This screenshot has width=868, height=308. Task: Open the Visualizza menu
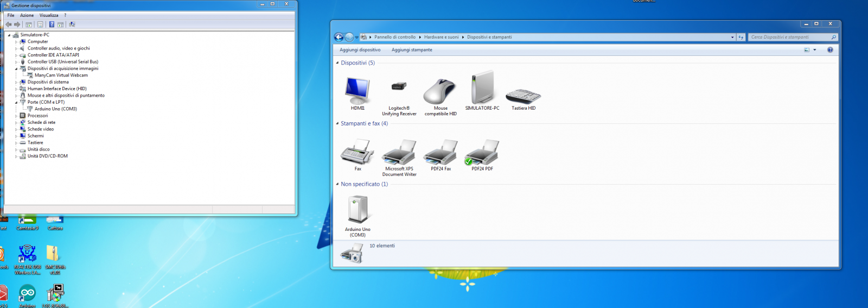tap(49, 15)
